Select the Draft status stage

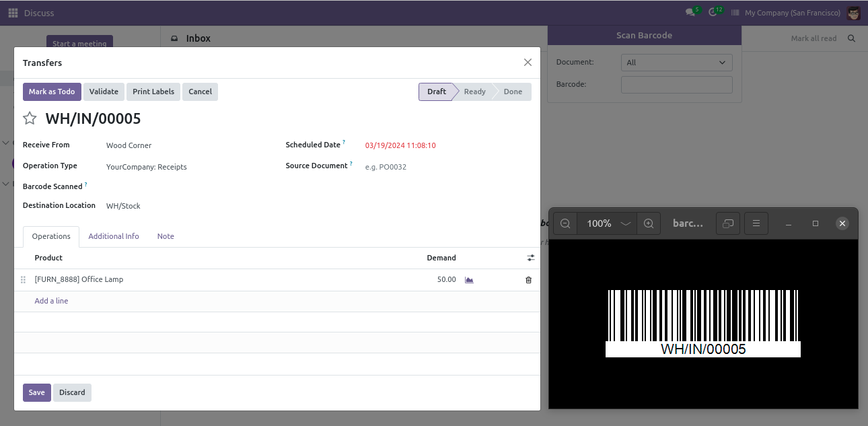[437, 92]
